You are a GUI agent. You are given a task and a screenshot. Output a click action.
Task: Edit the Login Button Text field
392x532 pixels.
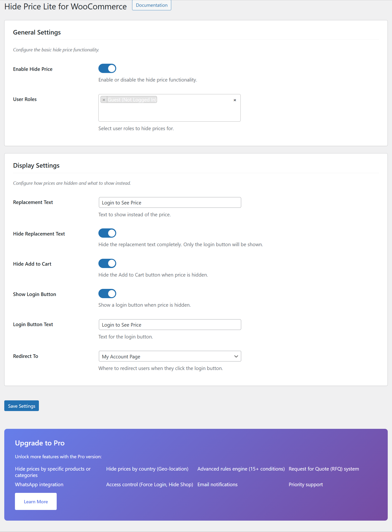coord(170,325)
